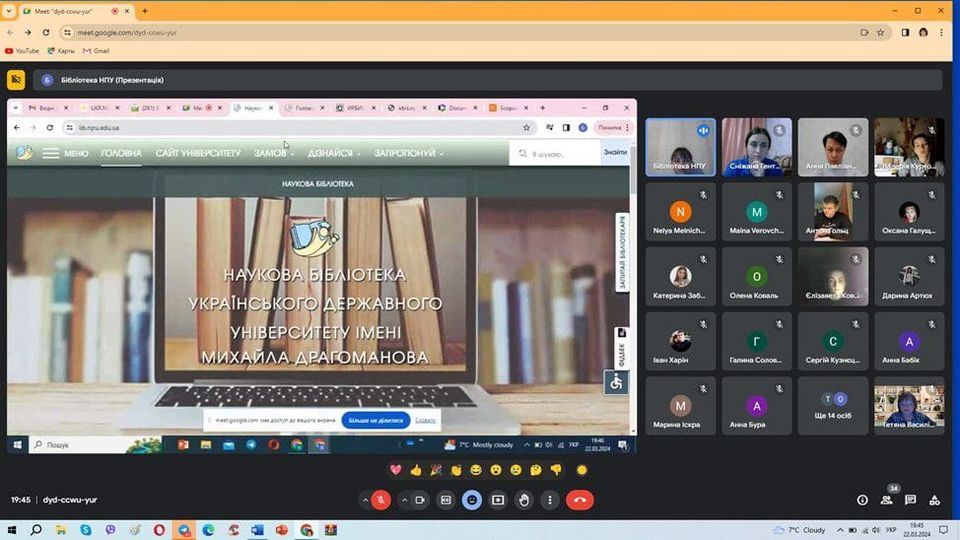Toggle the microphone mute button
The image size is (960, 540).
point(380,500)
